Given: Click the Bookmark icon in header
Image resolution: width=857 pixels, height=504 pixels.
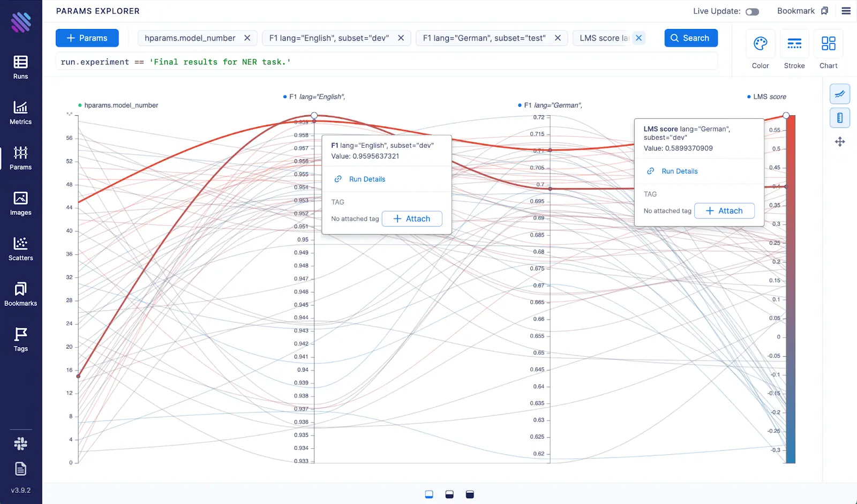Looking at the screenshot, I should (x=824, y=11).
